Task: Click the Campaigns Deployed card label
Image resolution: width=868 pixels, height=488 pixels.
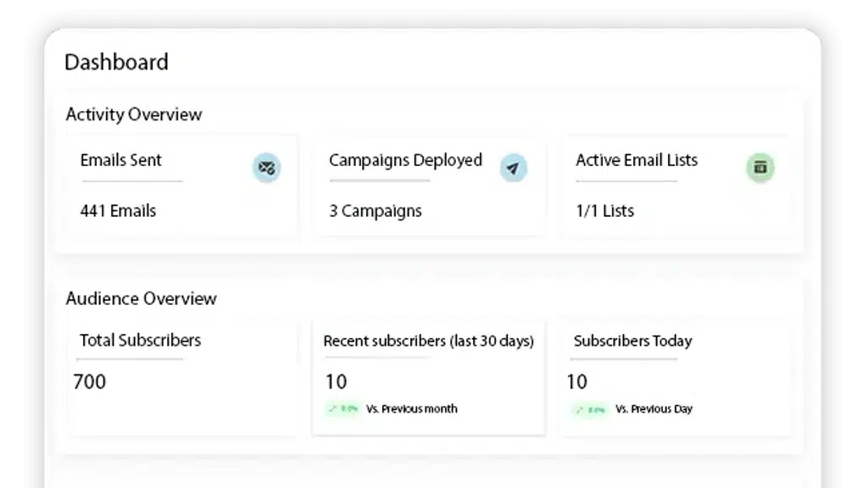Action: click(406, 160)
